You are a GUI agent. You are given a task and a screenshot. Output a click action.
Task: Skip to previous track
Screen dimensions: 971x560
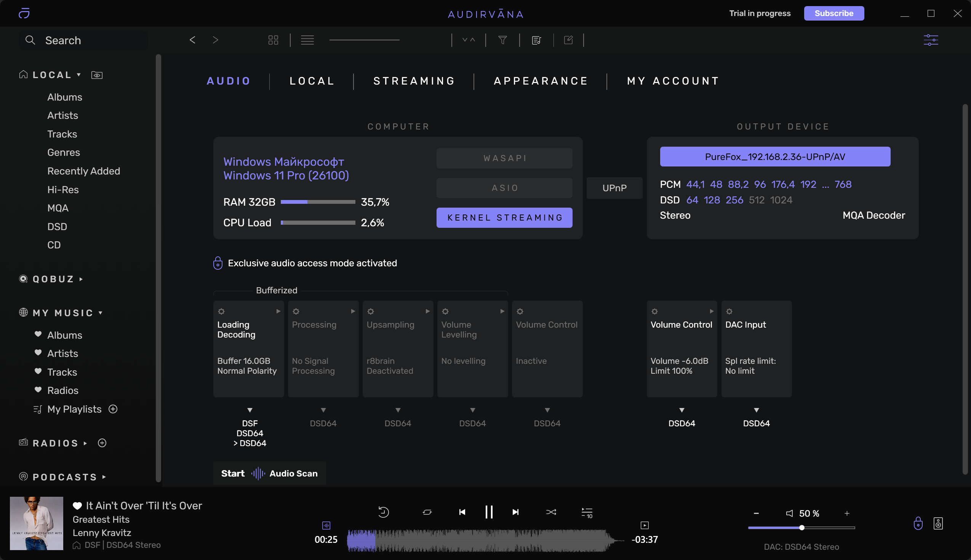(x=462, y=512)
